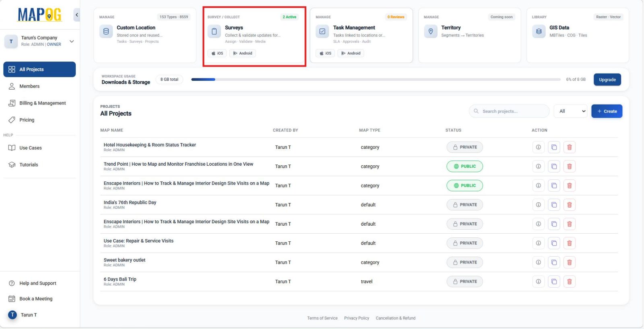Open the Custom Location card
Image resolution: width=644 pixels, height=329 pixels.
[x=145, y=35]
